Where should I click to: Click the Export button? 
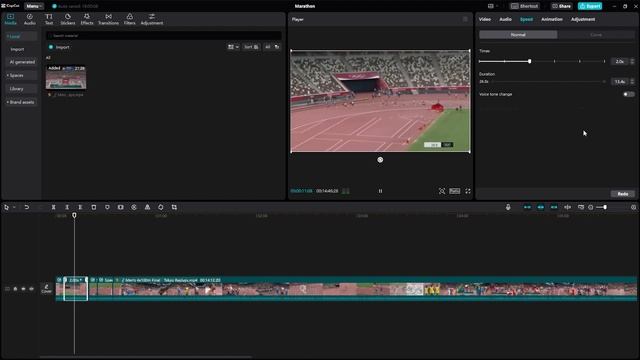pos(590,6)
